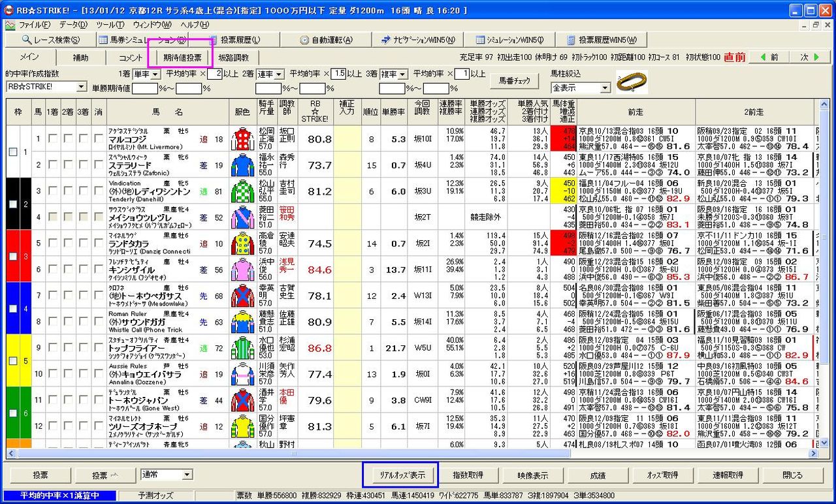Toggle the frame 1 white bracket checkbox
This screenshot has width=836, height=504.
13,151
